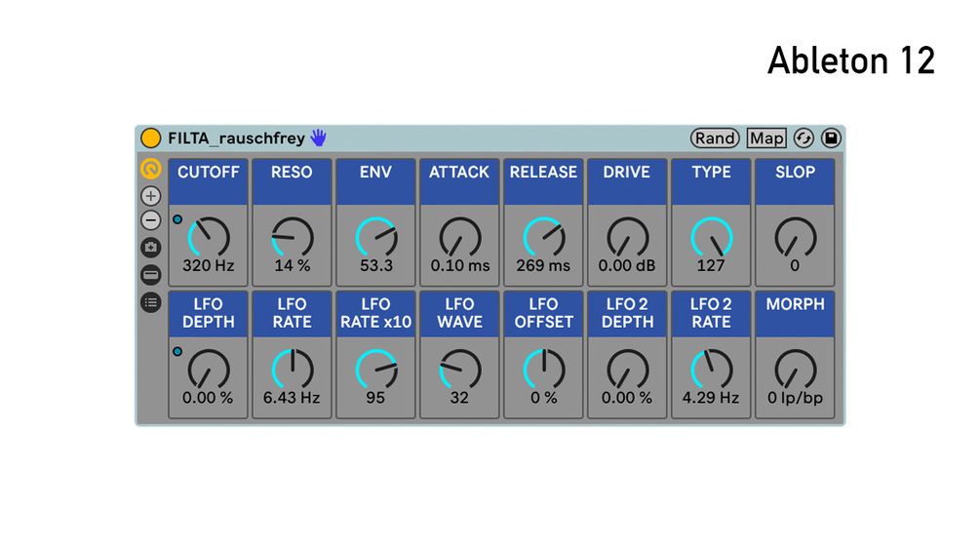The width and height of the screenshot is (980, 551).
Task: Click the 269 ms release value
Action: [543, 265]
